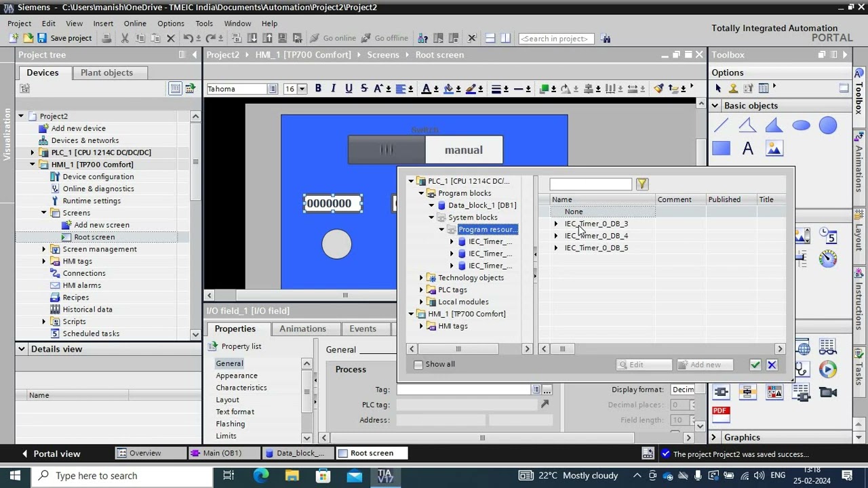The image size is (868, 488).
Task: Expand the Graphics section in Toolbox
Action: 714,438
